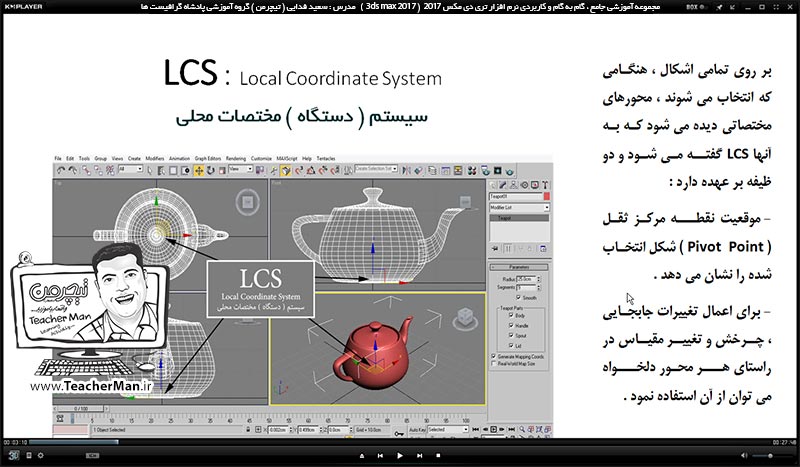Toggle the 3D Snaps icon
Screen dimensions: 800x467
pyautogui.click(x=300, y=170)
